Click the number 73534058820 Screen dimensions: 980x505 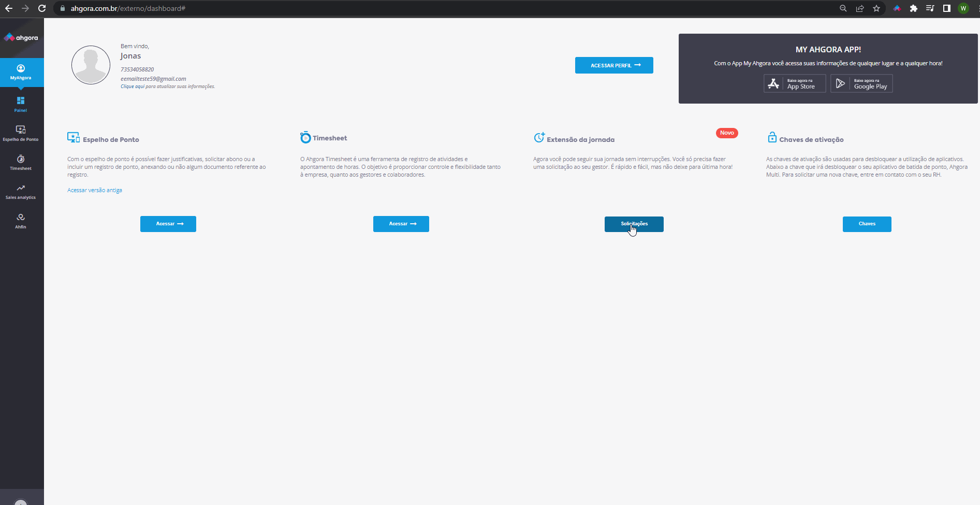click(137, 69)
